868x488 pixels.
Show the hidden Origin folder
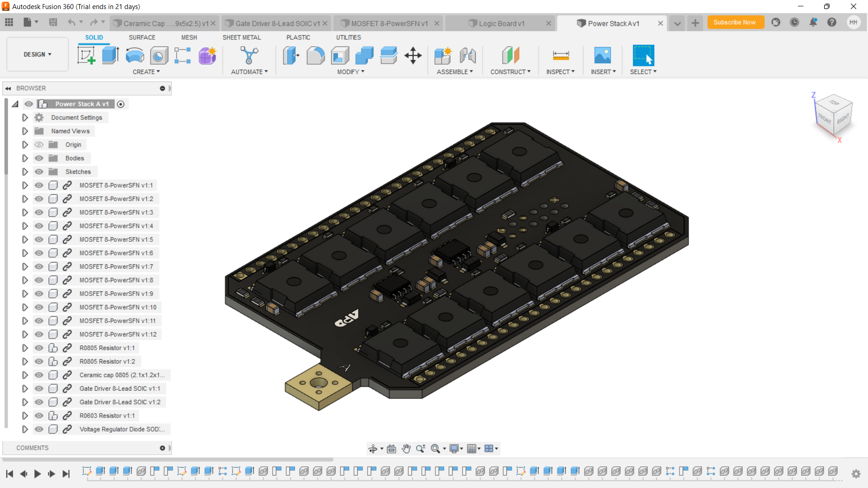(x=39, y=145)
